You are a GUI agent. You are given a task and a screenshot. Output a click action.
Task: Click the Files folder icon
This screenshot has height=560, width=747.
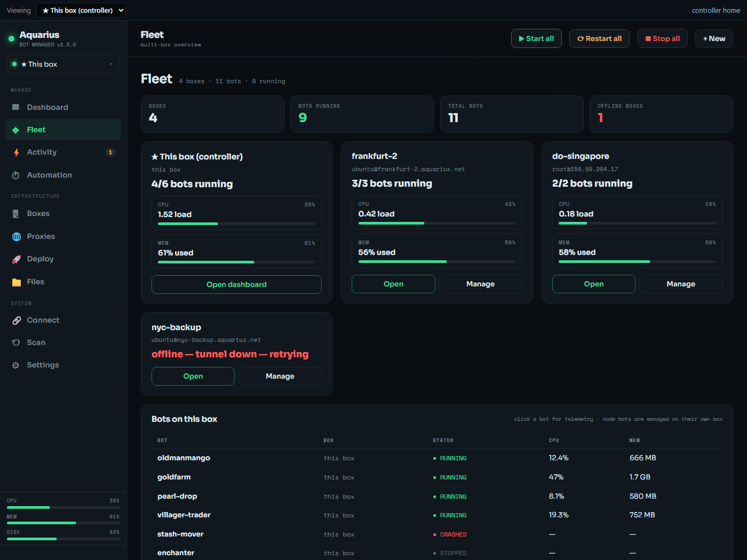tap(16, 282)
